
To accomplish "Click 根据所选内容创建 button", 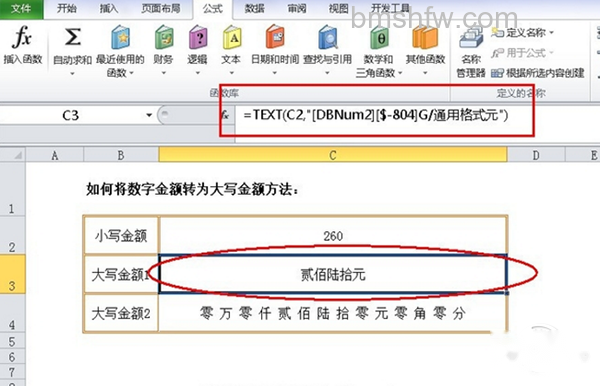I will click(x=538, y=73).
